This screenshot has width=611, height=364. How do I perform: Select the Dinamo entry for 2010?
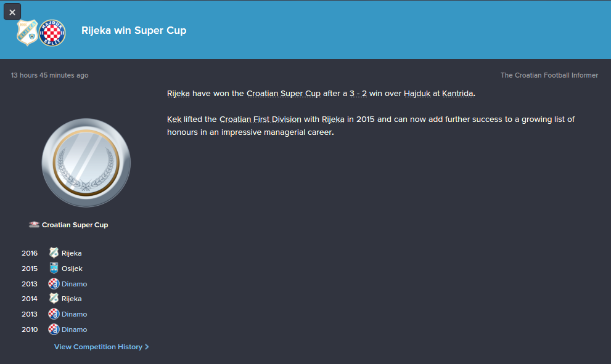click(x=74, y=330)
